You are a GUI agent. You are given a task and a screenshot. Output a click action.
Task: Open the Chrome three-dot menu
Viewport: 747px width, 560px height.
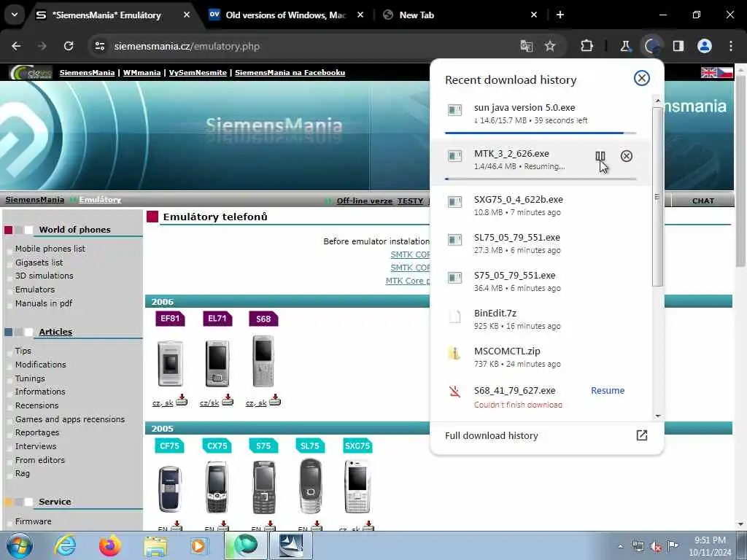click(731, 46)
